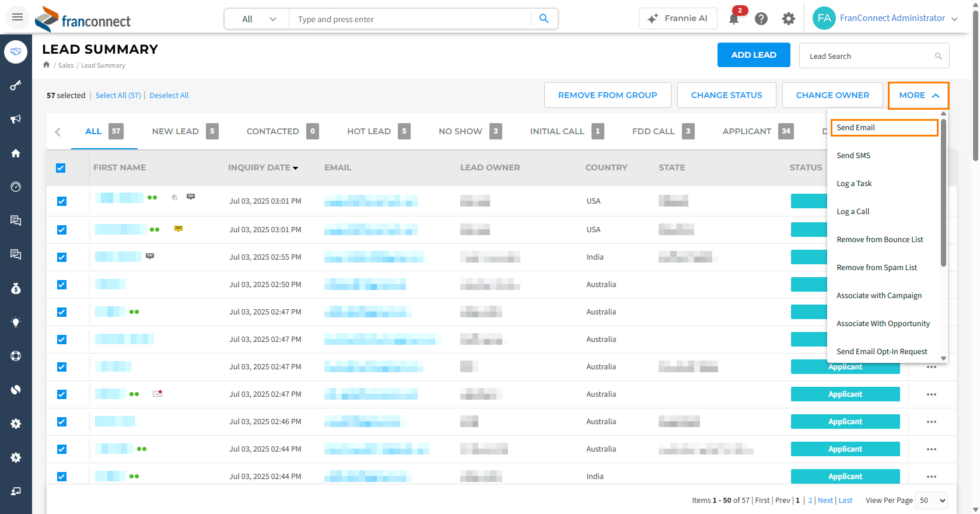This screenshot has height=514, width=980.
Task: Open the notifications bell
Action: click(734, 19)
